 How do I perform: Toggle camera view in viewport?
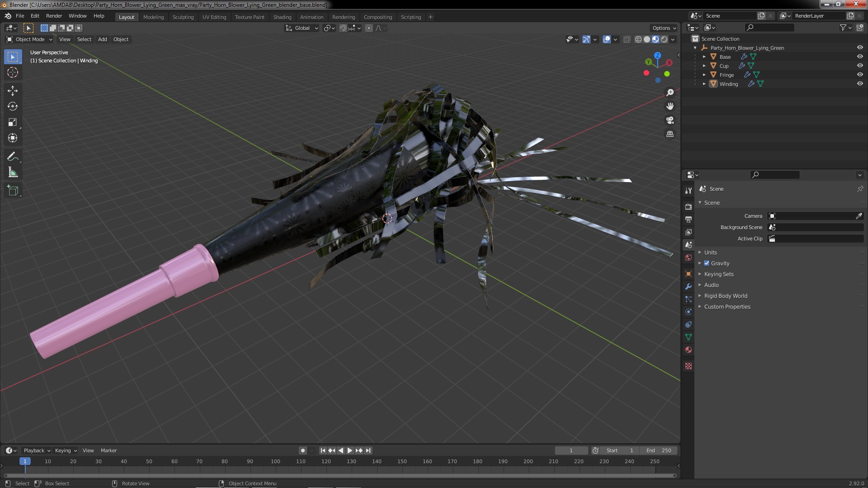coord(670,120)
